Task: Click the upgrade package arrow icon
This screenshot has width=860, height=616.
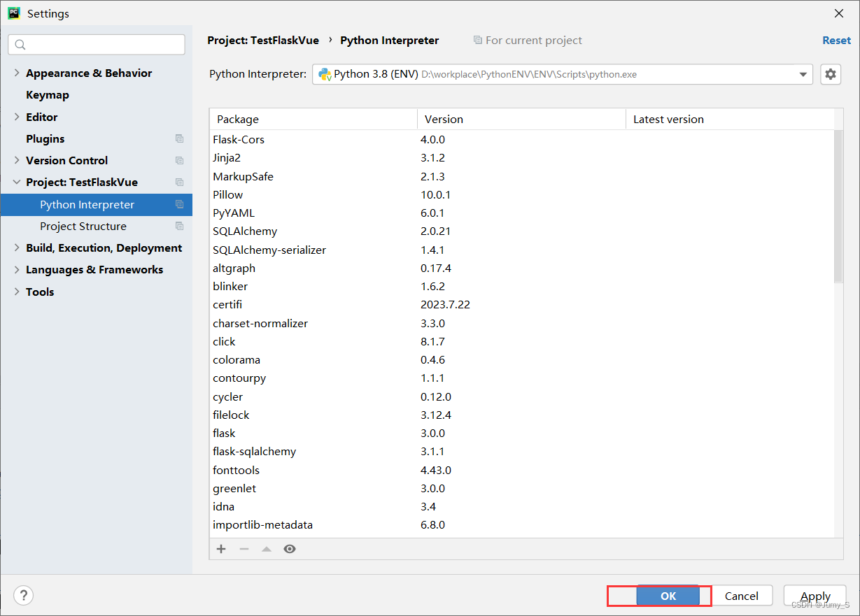Action: (267, 549)
